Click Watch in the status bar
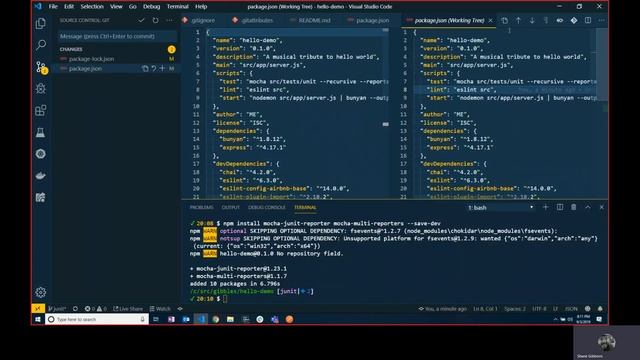The width and height of the screenshot is (640, 360). pos(160,309)
